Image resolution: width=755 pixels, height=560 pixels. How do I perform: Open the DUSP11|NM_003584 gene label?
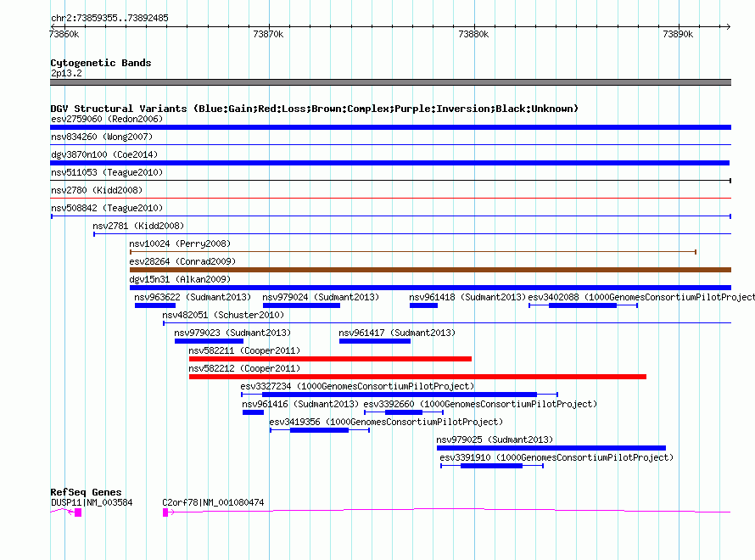point(92,502)
